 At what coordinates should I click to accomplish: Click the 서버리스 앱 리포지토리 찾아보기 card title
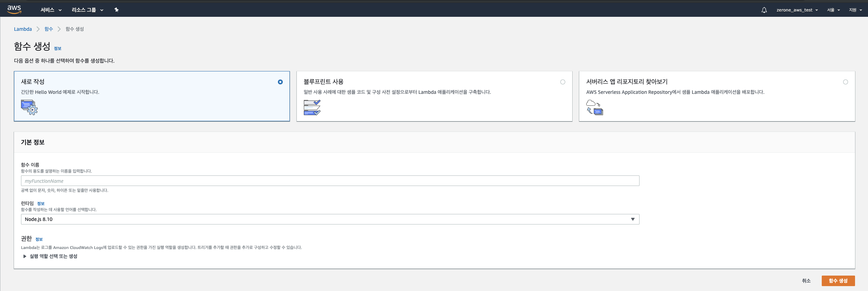click(627, 82)
